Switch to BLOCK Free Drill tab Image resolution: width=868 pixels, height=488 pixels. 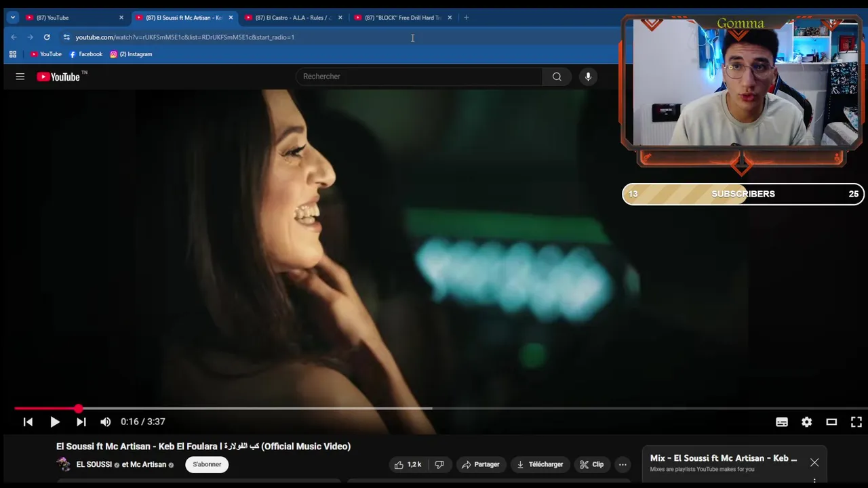coord(402,18)
